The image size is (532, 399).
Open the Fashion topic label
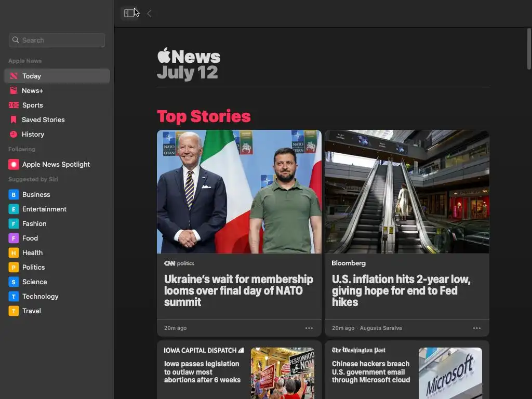34,224
